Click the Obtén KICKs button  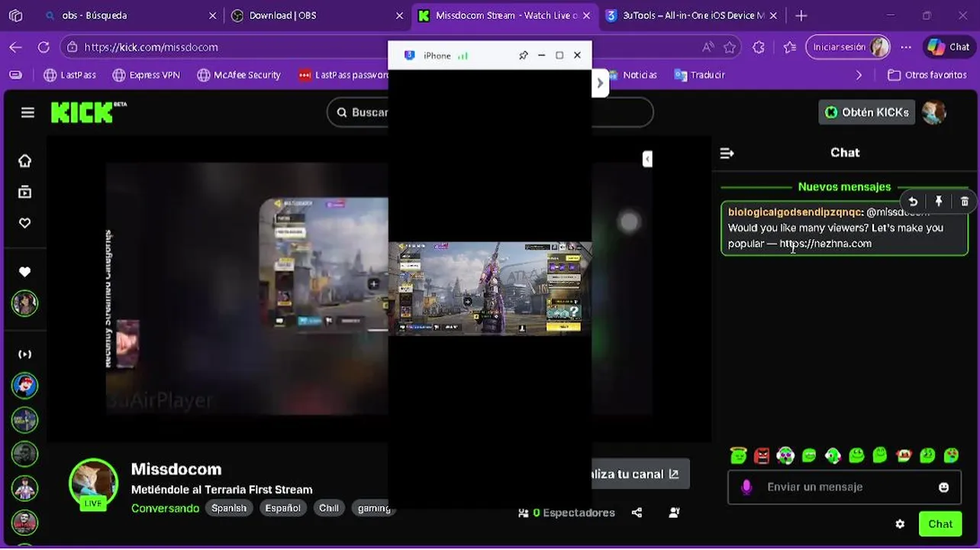866,112
